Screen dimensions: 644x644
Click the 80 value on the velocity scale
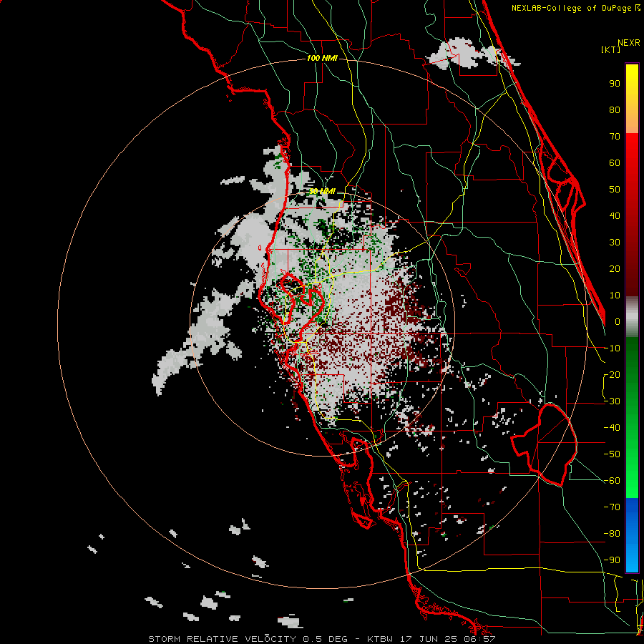pyautogui.click(x=615, y=110)
